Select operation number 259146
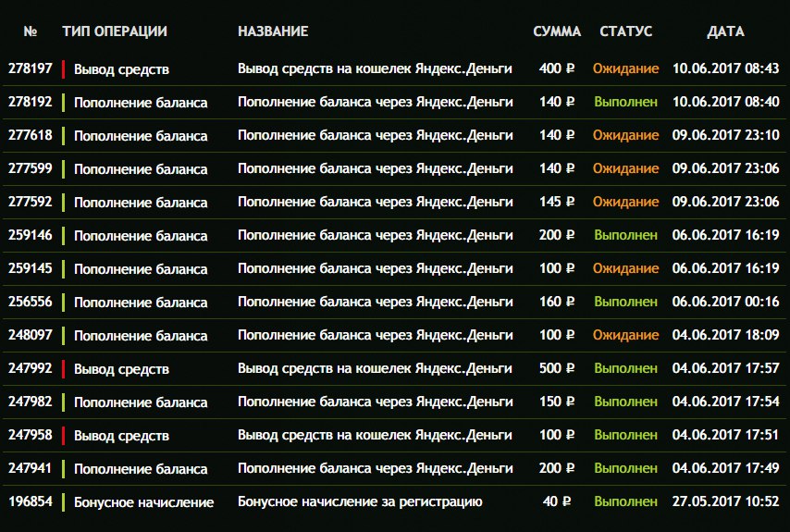 coord(31,235)
